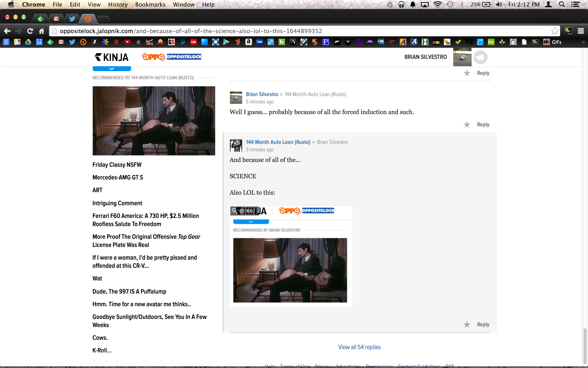Click the recommended post thumbnail in the sidebar
Screen dimensions: 588x368
(154, 121)
